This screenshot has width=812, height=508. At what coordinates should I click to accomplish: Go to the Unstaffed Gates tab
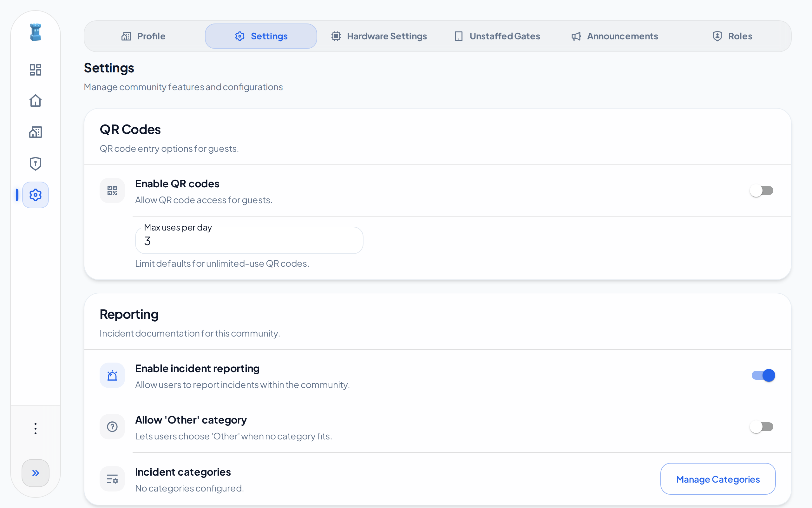point(497,36)
